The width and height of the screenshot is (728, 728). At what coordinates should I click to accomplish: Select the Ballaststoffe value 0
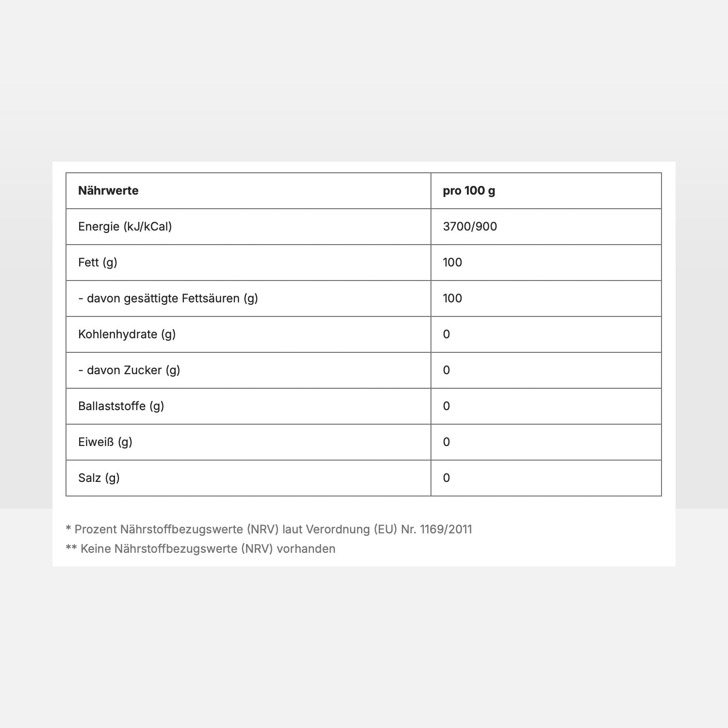pos(447,406)
